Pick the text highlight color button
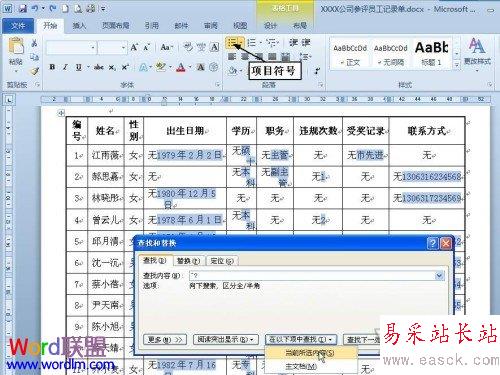 pyautogui.click(x=161, y=67)
